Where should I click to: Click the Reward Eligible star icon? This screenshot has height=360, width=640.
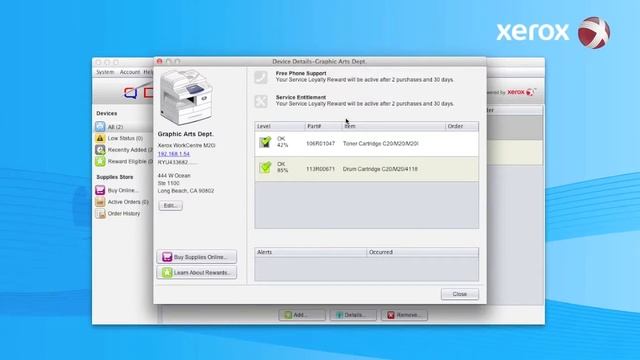coord(100,161)
